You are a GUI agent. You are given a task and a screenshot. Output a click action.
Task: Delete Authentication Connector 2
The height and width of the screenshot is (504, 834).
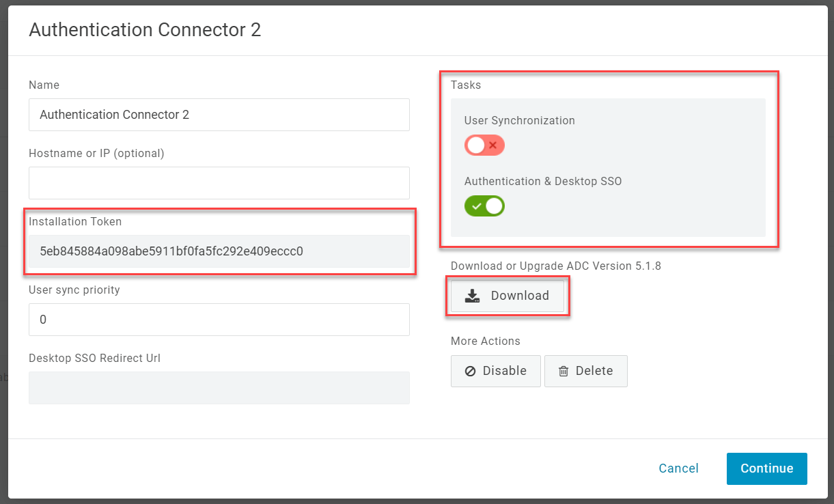point(585,371)
